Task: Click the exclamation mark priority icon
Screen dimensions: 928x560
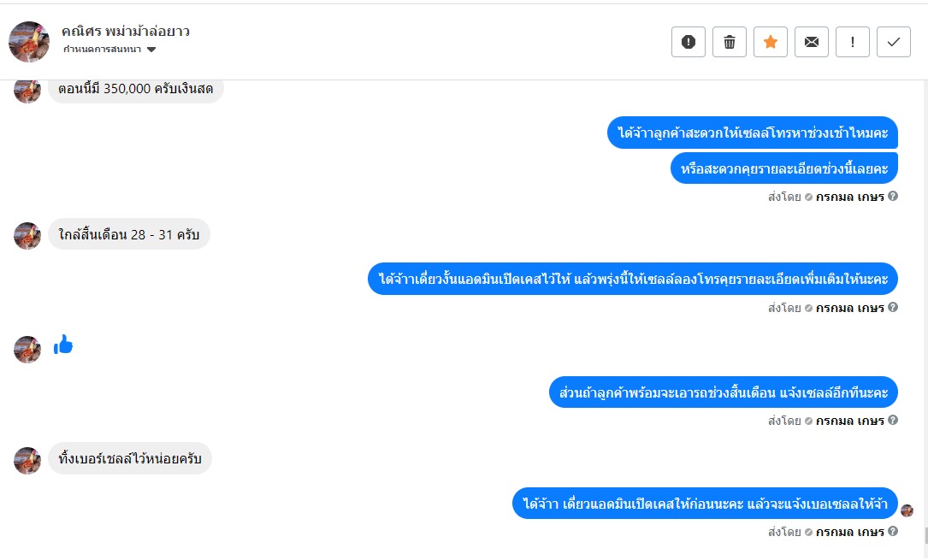Action: (x=853, y=42)
